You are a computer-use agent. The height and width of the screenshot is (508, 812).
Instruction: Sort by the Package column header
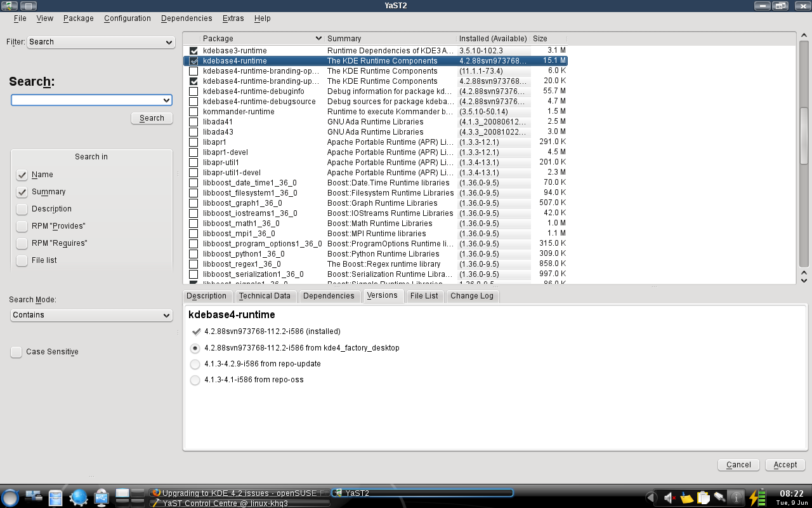(x=263, y=39)
